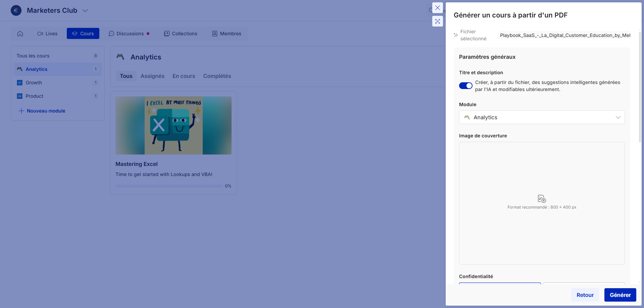
Task: Click the Retour button
Action: pyautogui.click(x=585, y=295)
